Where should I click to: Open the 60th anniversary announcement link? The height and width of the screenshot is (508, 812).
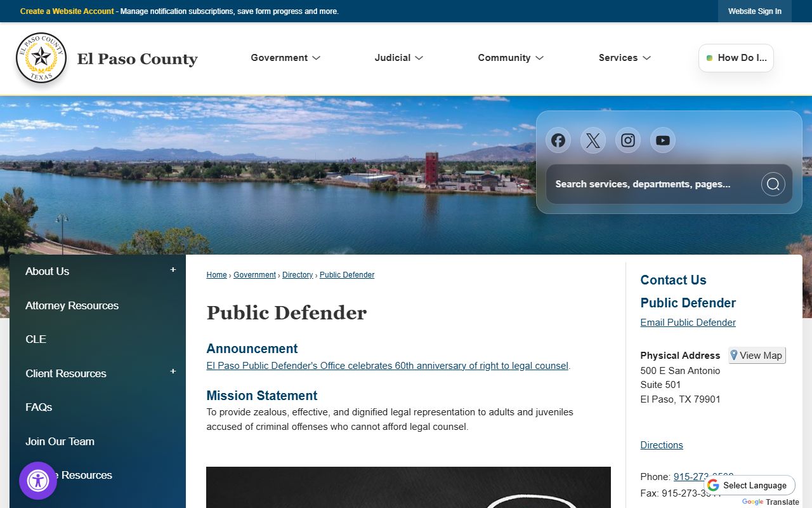(x=388, y=366)
